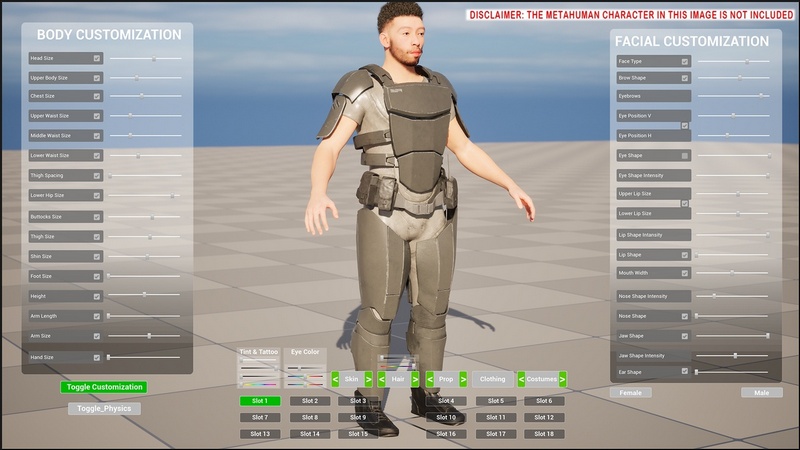Click the Height slider track
This screenshot has width=800, height=450.
144,295
